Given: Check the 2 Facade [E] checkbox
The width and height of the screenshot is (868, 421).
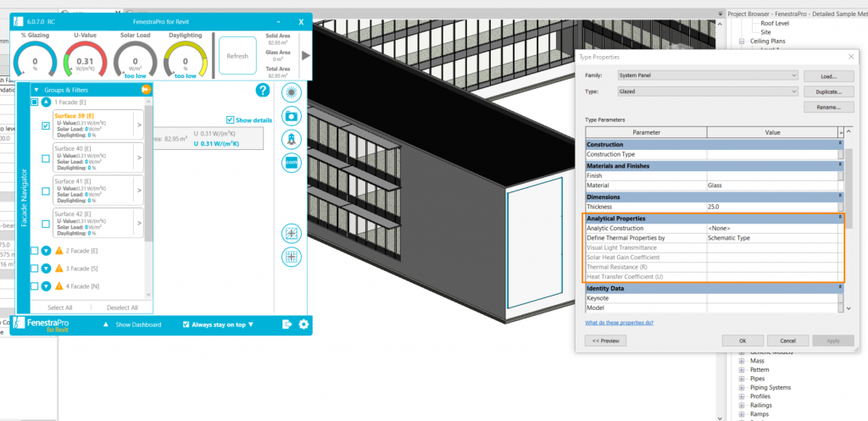Looking at the screenshot, I should tap(34, 251).
